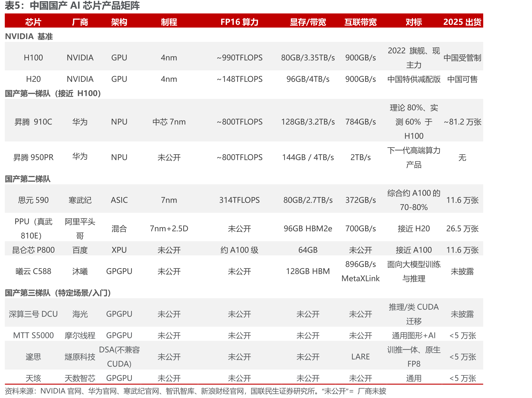Select the H20 chip cell
Screen dimensions: 532x398
33,79
